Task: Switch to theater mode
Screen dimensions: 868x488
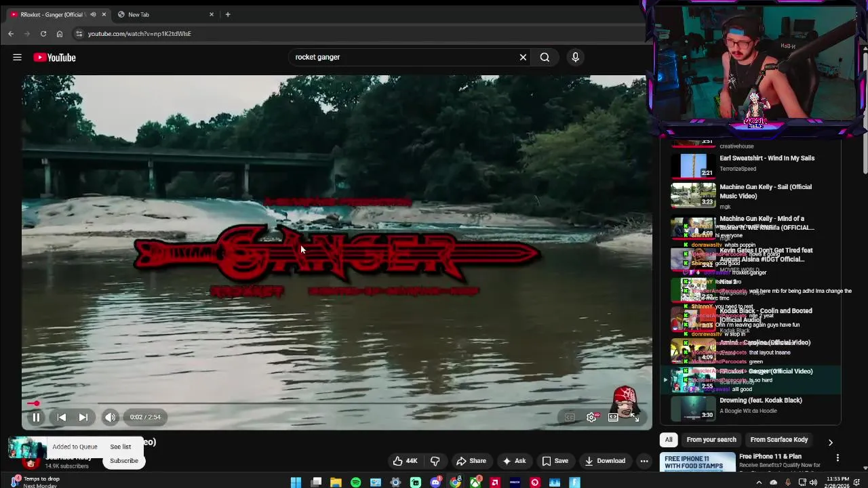Action: 613,418
